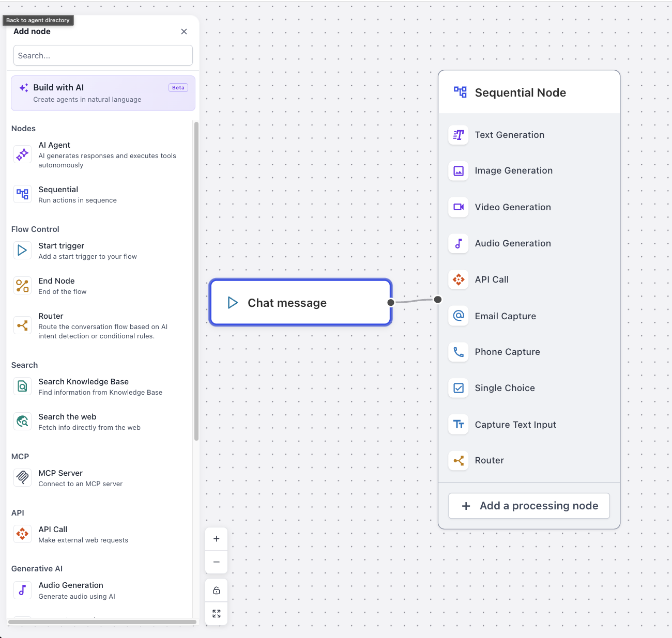672x638 pixels.
Task: Click the MCP Server icon
Action: point(22,478)
